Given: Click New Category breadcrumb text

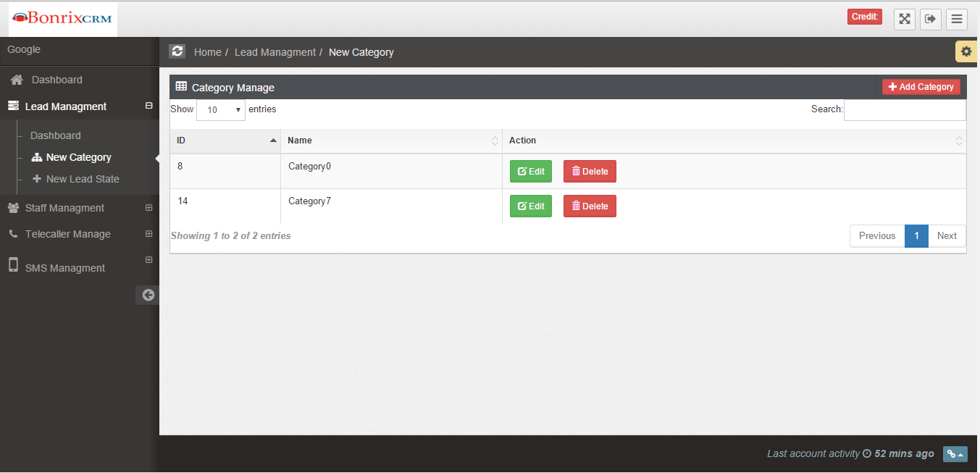Looking at the screenshot, I should (x=361, y=52).
